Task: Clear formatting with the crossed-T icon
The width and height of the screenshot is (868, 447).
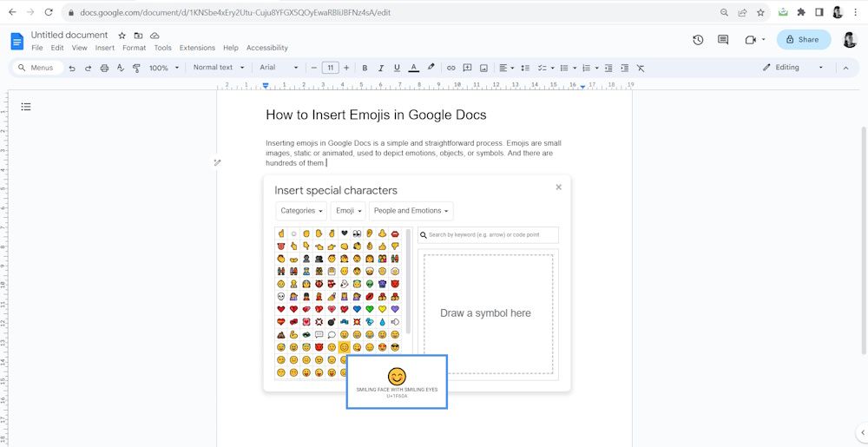Action: (x=641, y=68)
